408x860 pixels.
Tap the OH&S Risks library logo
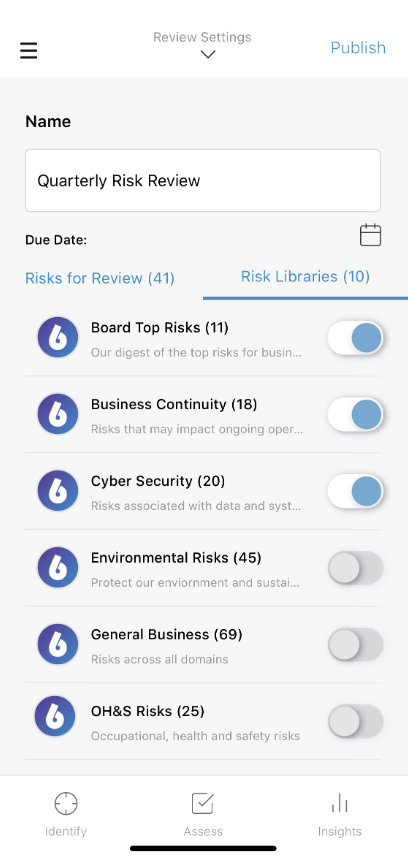coord(55,716)
